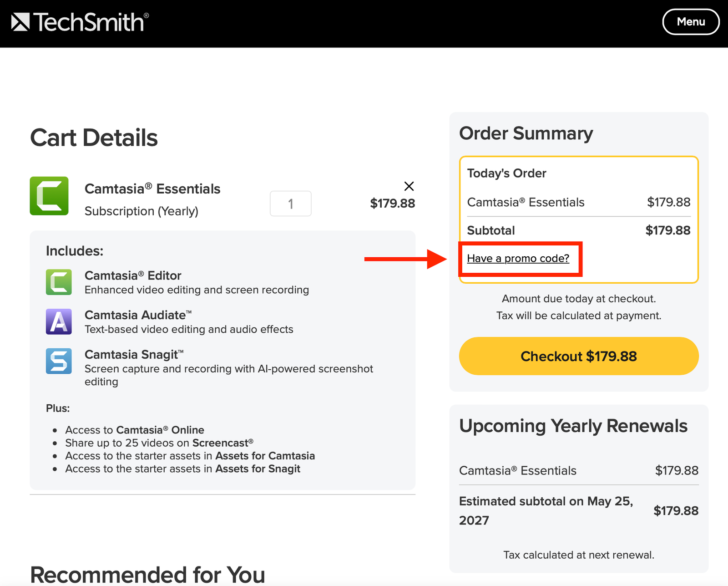Click the Camtasia Editor icon
This screenshot has height=586, width=728.
[x=59, y=282]
